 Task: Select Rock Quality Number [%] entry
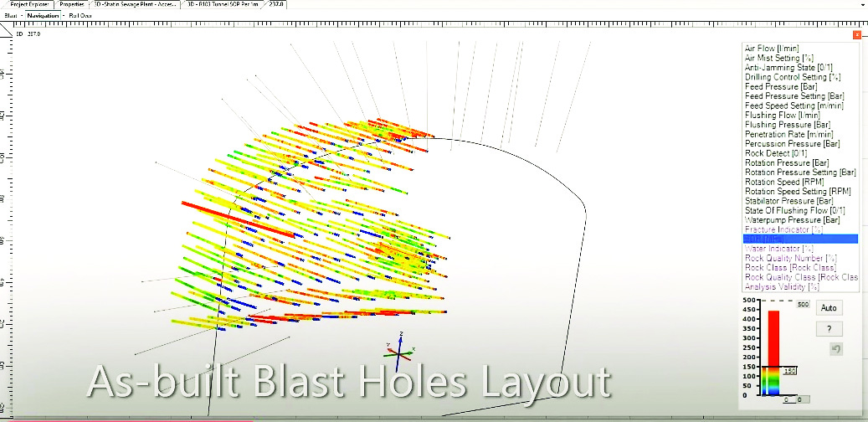point(790,258)
